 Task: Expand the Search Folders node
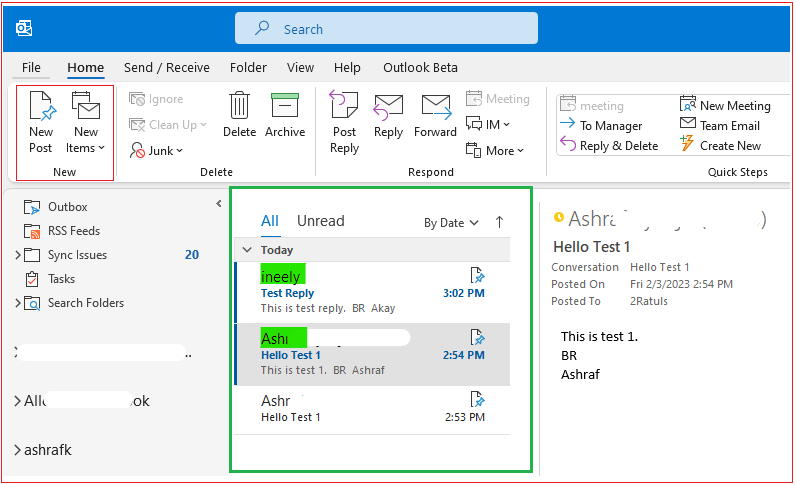[x=18, y=303]
